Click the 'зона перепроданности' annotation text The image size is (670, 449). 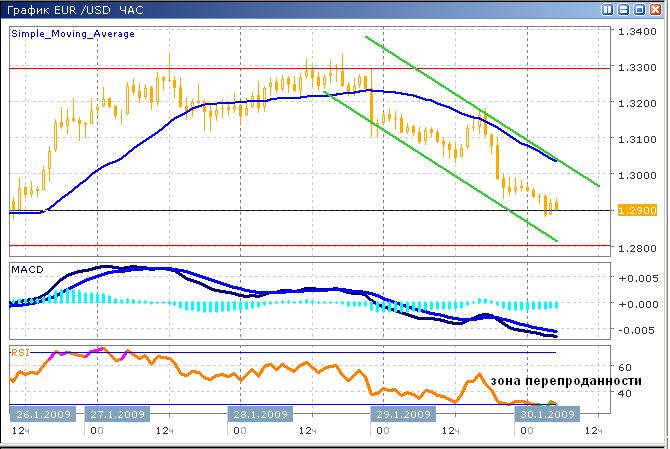[x=565, y=381]
